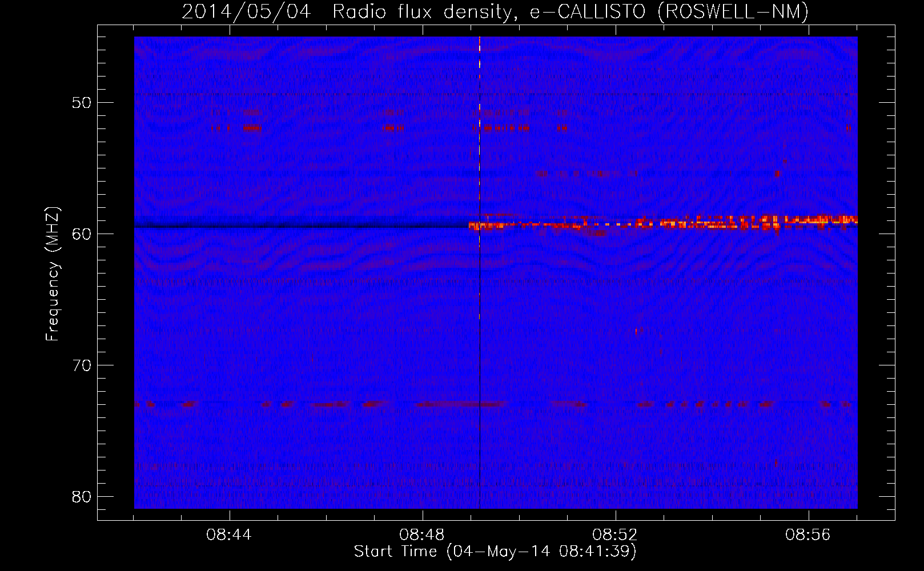Click the plot title text '2014/05/04 Radio flux density'
The height and width of the screenshot is (571, 924).
(347, 12)
